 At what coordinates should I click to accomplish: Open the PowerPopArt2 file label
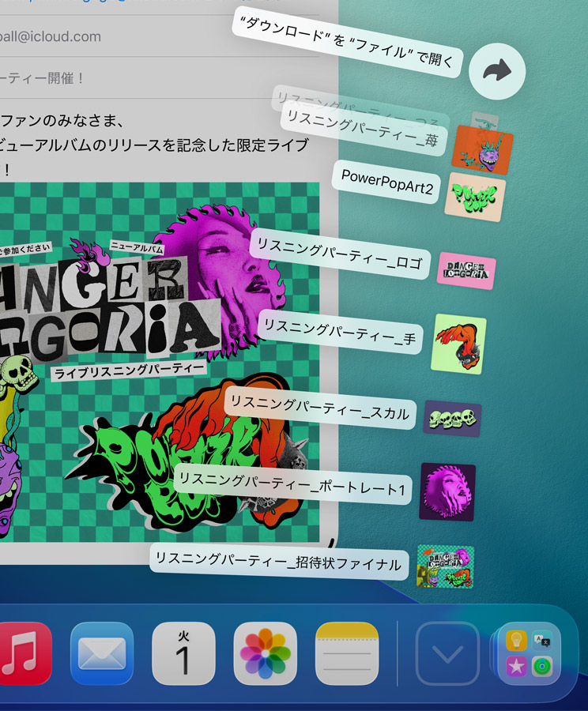click(386, 182)
